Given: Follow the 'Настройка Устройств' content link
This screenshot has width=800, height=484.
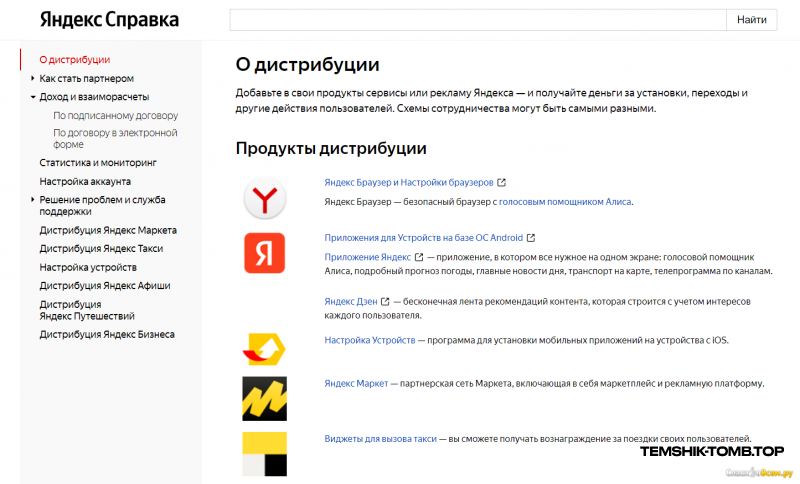Looking at the screenshot, I should [370, 340].
